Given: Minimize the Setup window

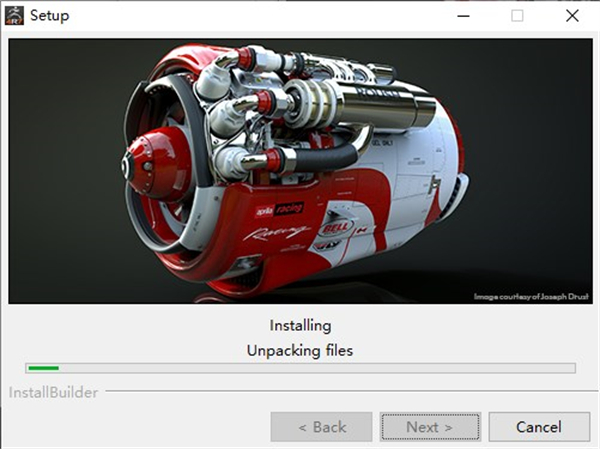Looking at the screenshot, I should (463, 16).
